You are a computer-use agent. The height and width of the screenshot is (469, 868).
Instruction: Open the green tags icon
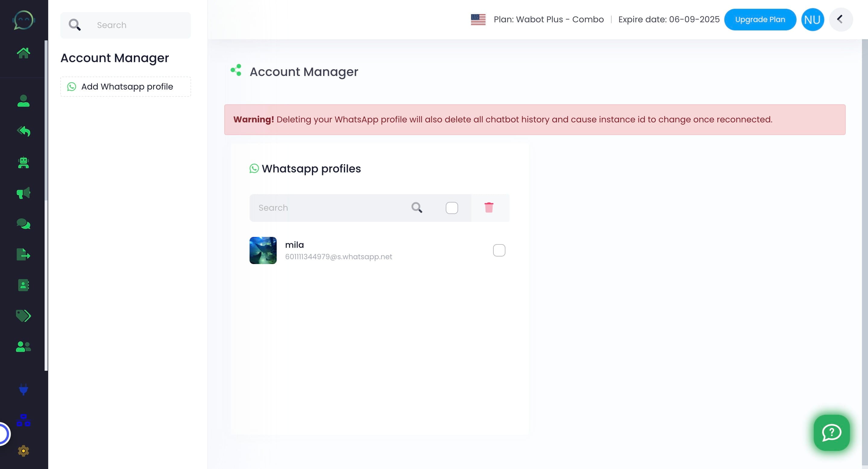23,316
